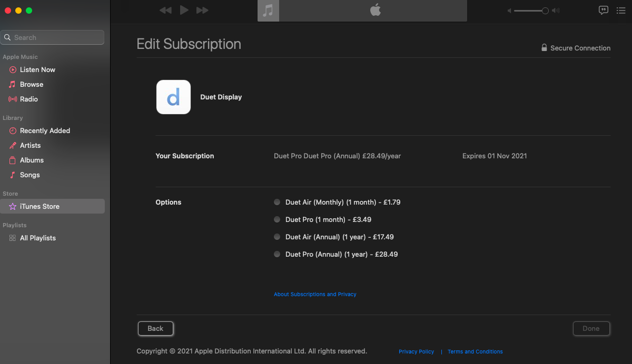The width and height of the screenshot is (632, 364).
Task: Select Duet Pro 1 month £3.49 option
Action: pos(277,219)
